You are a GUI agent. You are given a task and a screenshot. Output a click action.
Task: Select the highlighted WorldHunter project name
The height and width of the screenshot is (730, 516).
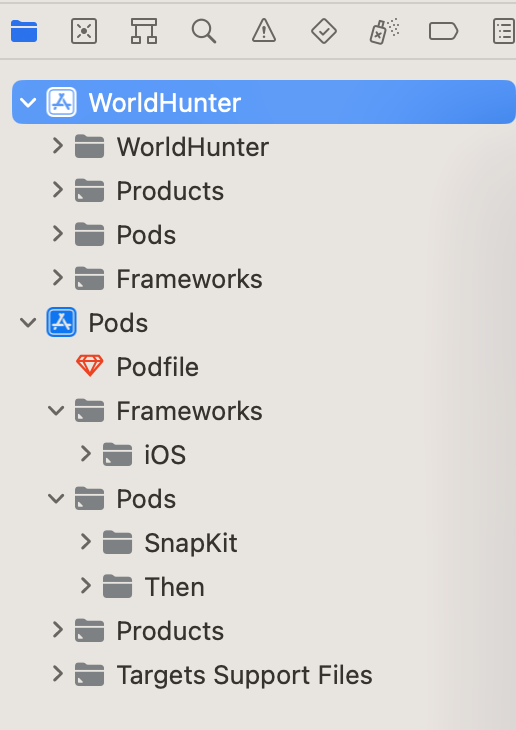165,102
